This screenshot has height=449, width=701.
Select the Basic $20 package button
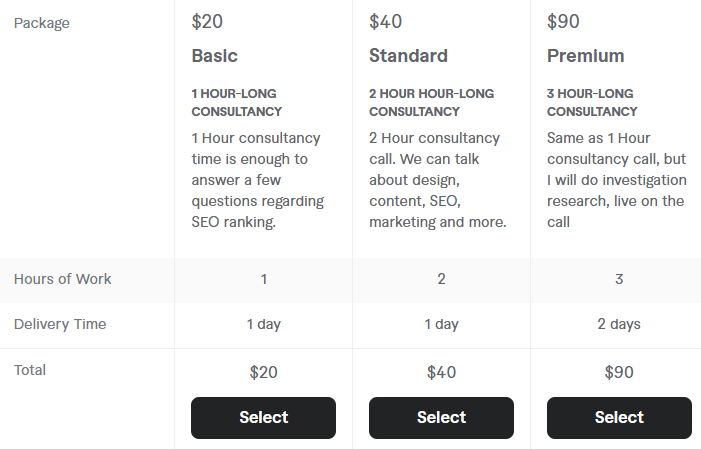[263, 418]
